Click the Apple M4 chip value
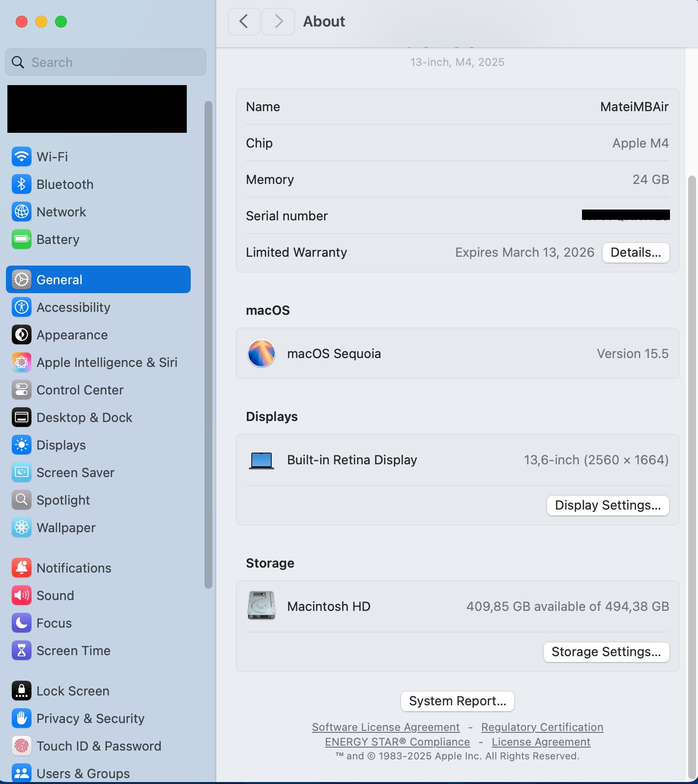 (640, 143)
